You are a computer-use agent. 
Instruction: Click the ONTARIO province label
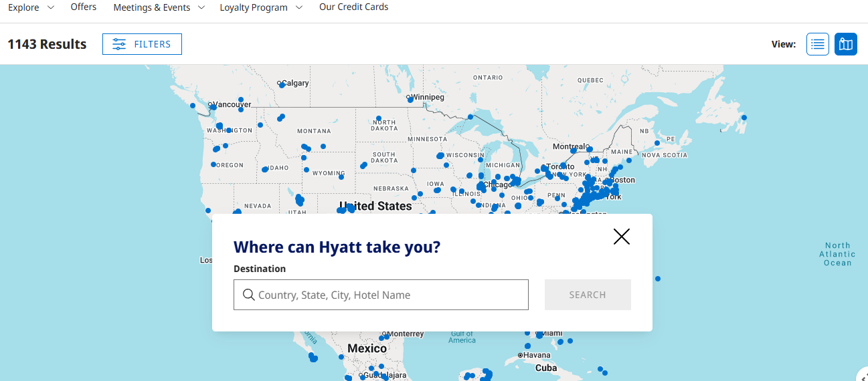click(488, 78)
